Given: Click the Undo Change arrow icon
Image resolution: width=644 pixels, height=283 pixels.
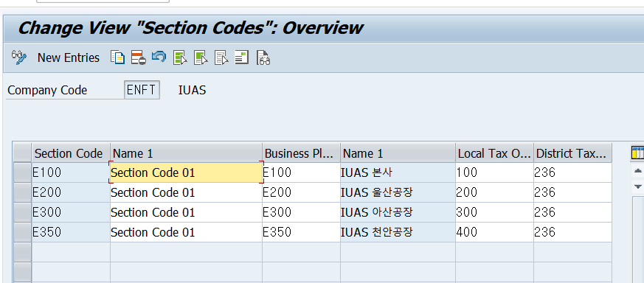Looking at the screenshot, I should (x=159, y=57).
